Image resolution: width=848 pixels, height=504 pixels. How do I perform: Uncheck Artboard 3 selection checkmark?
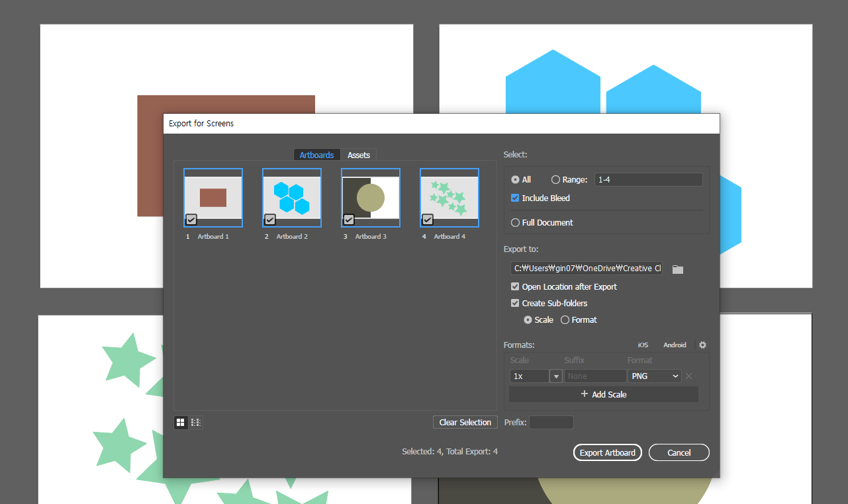coord(348,220)
